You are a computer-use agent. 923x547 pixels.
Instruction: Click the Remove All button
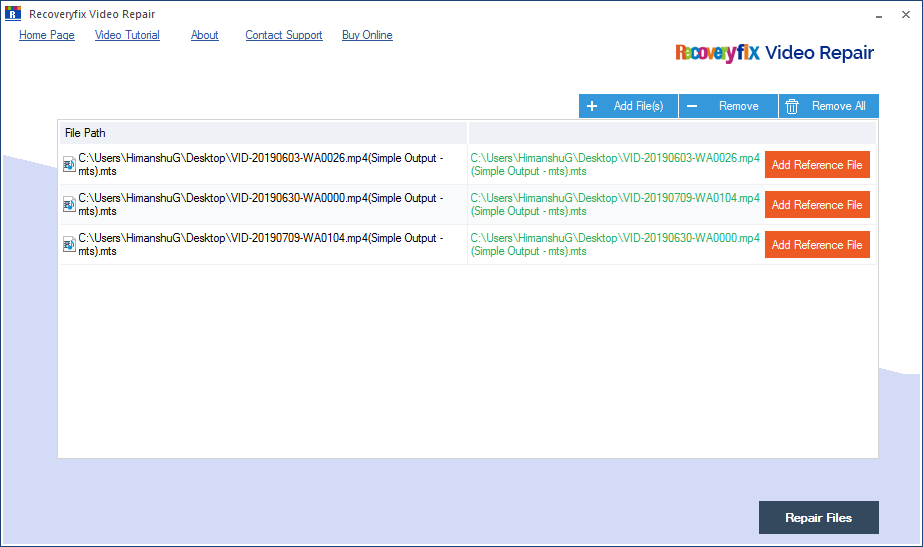[x=829, y=106]
